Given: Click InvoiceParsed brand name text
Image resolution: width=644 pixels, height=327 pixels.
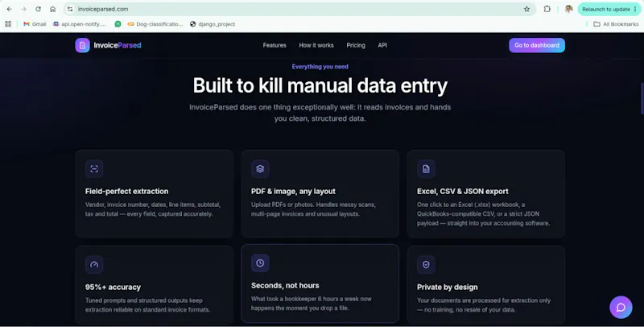Looking at the screenshot, I should (118, 45).
